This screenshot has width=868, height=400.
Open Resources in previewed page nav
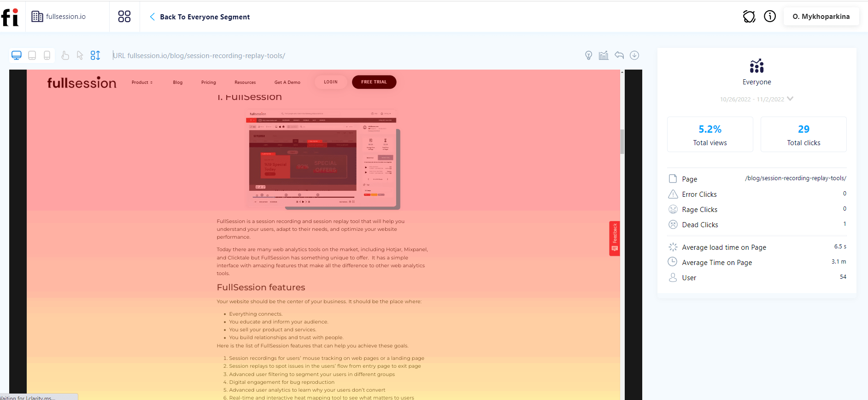pos(245,82)
